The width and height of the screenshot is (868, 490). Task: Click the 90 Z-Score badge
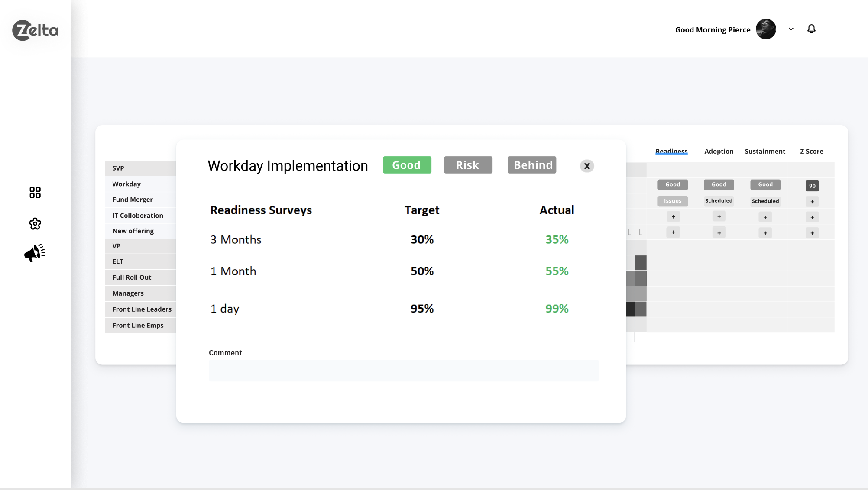(812, 186)
